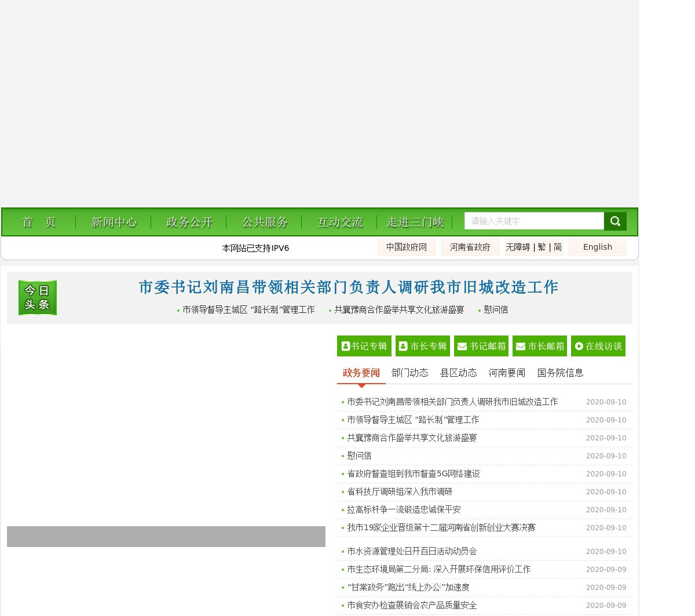Switch site language to English
This screenshot has height=616, width=695.
click(597, 247)
